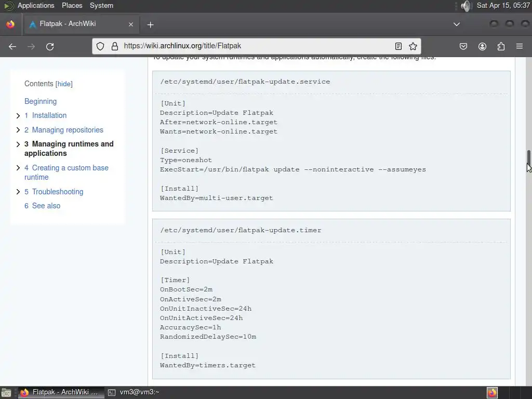Open the Applications menu
Viewport: 532px width, 399px height.
click(36, 5)
